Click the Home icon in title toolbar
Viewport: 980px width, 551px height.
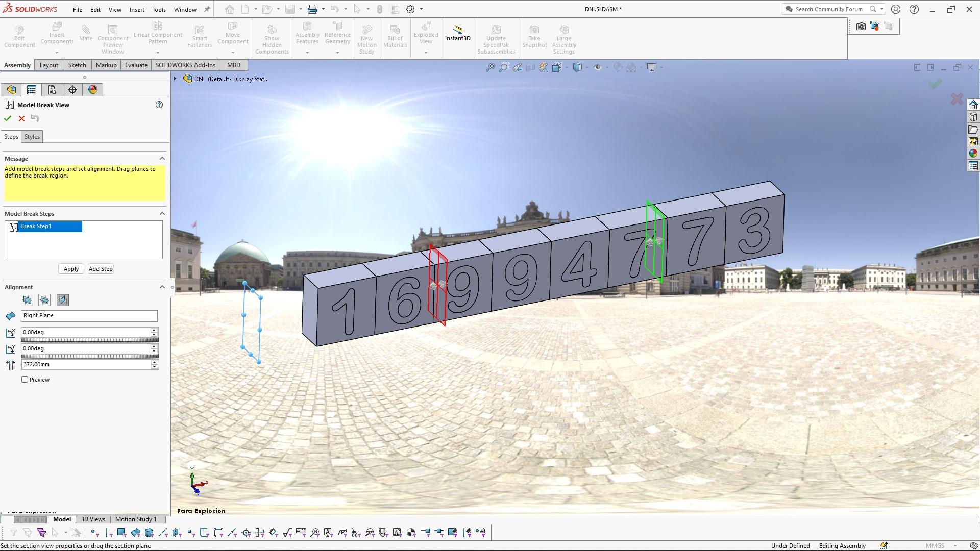(x=230, y=9)
